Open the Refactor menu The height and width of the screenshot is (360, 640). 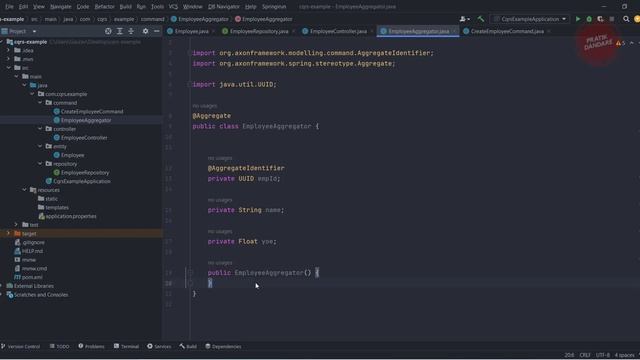[x=104, y=7]
